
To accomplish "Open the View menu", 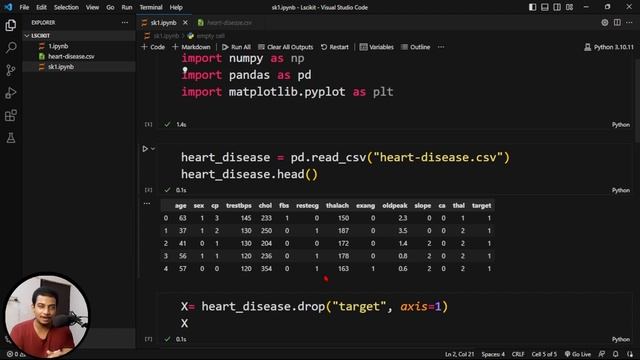I will click(x=92, y=7).
